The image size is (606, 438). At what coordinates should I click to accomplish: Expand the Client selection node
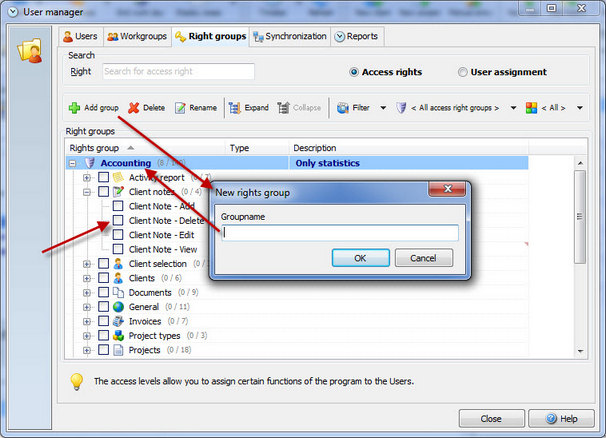[x=87, y=264]
